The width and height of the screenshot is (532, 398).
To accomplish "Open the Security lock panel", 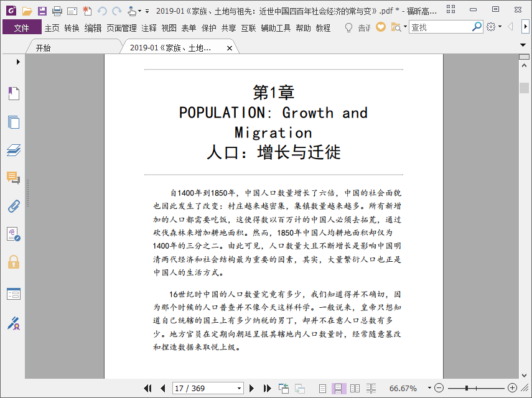I will pyautogui.click(x=14, y=262).
